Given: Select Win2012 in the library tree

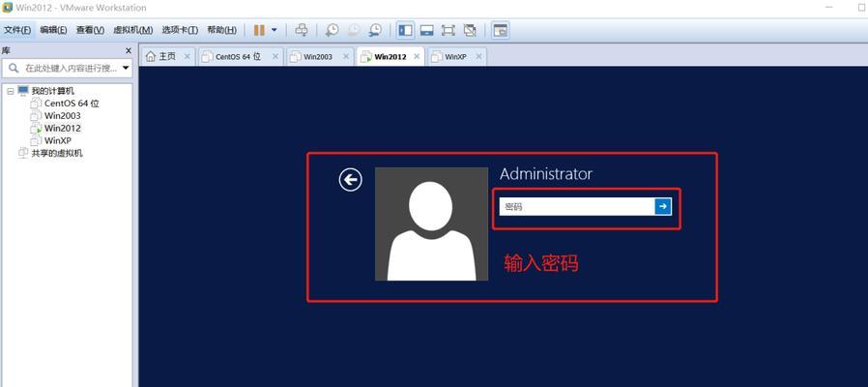Looking at the screenshot, I should coord(62,128).
